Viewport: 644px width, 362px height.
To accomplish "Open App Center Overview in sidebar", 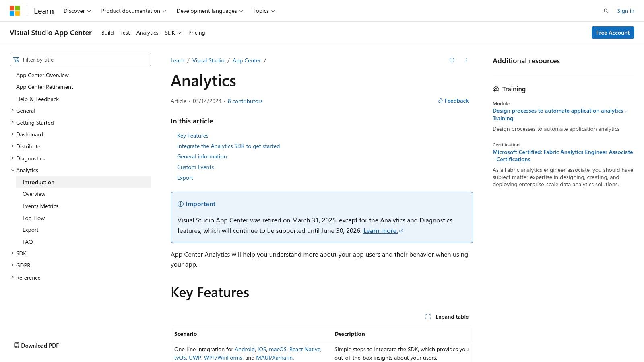I will (42, 75).
